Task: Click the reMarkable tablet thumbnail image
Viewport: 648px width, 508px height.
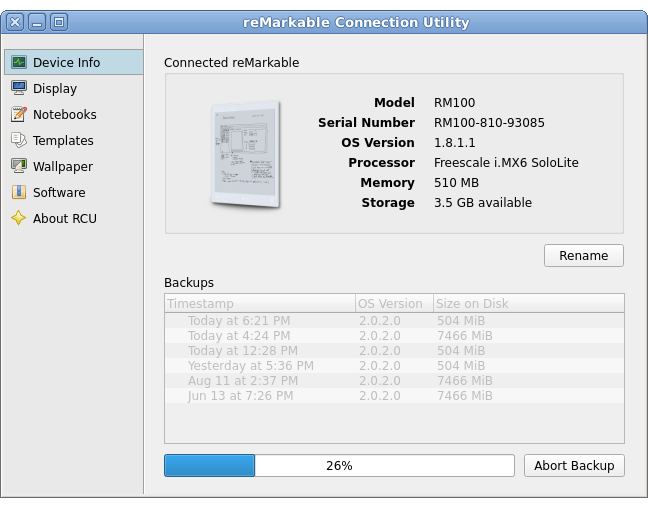Action: 246,154
